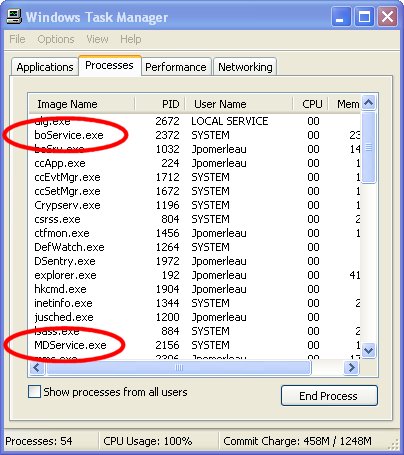Go to the Networking tab

(x=245, y=67)
